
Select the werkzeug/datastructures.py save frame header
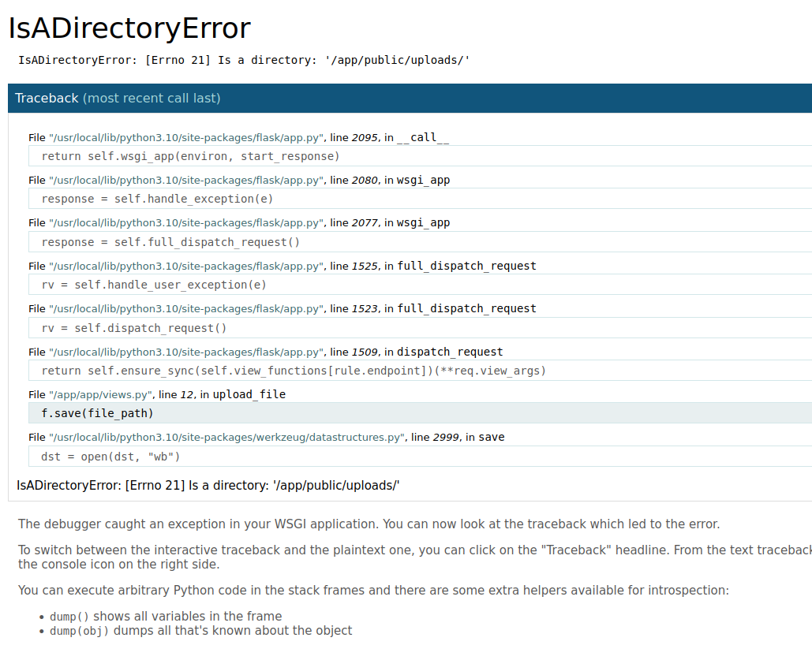point(266,437)
